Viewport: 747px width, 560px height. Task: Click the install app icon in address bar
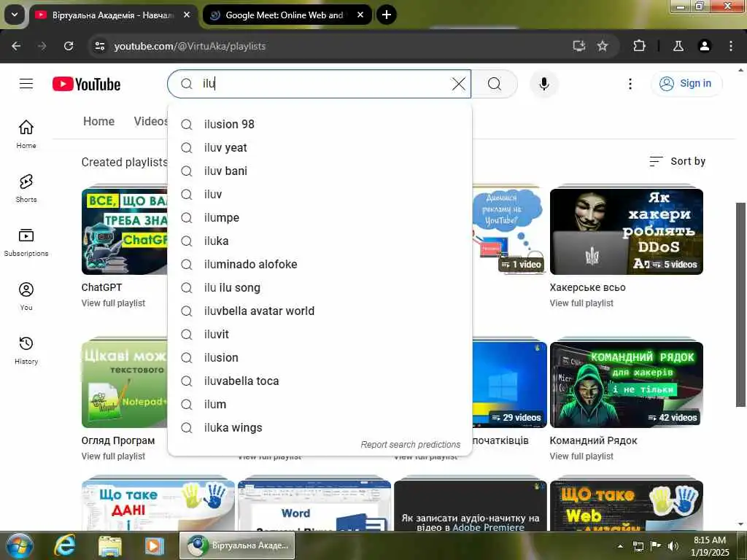pos(578,46)
